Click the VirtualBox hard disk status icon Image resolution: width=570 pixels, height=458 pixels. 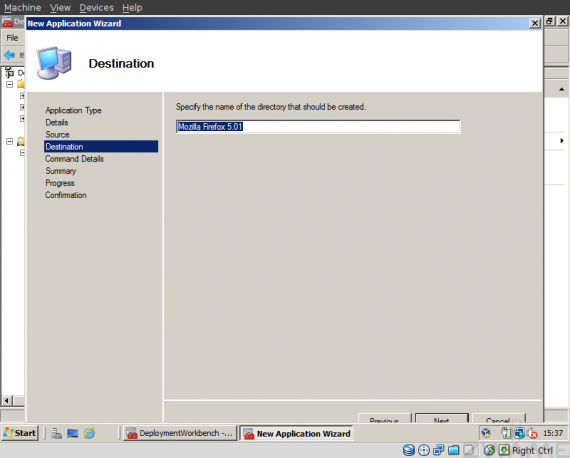409,450
